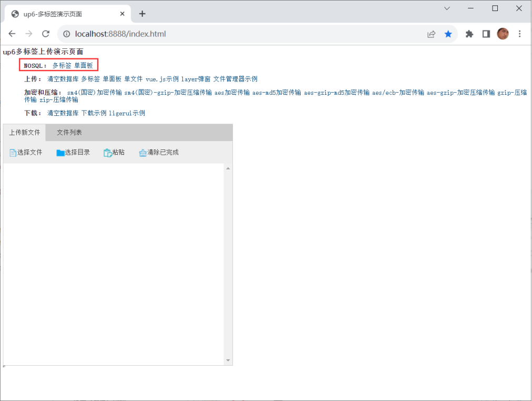Image resolution: width=532 pixels, height=401 pixels.
Task: Reload the page with the refresh icon
Action: coord(46,34)
